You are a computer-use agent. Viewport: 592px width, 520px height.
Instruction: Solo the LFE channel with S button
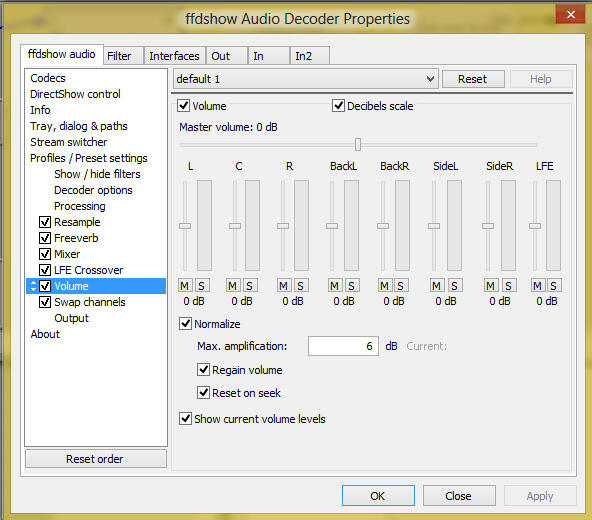554,286
